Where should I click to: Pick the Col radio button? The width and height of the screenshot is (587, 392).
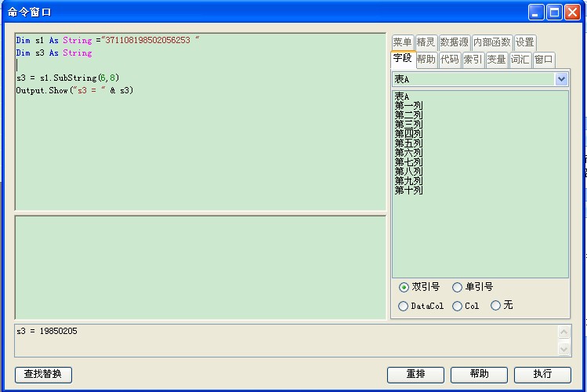(457, 306)
